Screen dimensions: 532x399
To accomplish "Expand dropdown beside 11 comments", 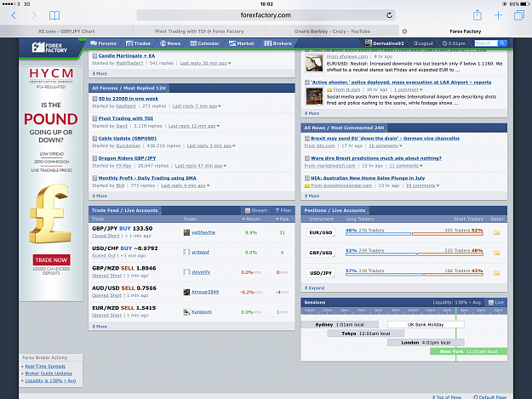I will [x=421, y=166].
